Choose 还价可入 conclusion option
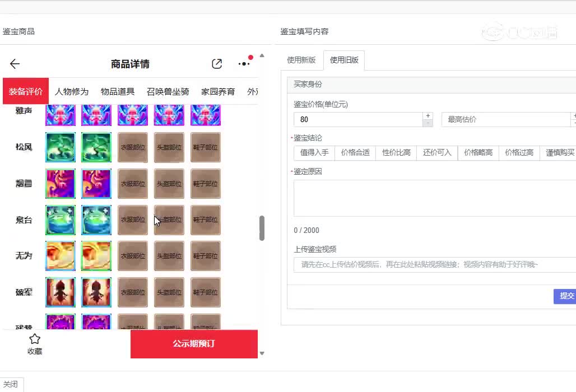 click(x=437, y=153)
